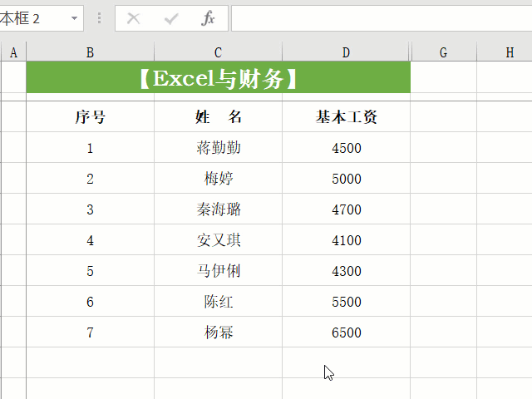Click the Cancel X icon in formula bar
This screenshot has width=532, height=399.
[133, 18]
